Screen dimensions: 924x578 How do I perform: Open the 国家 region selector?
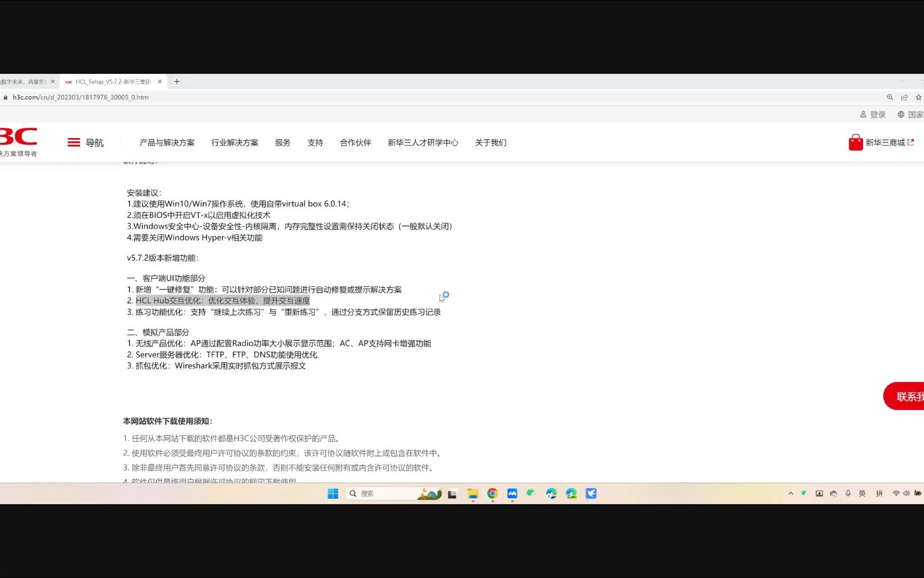911,115
